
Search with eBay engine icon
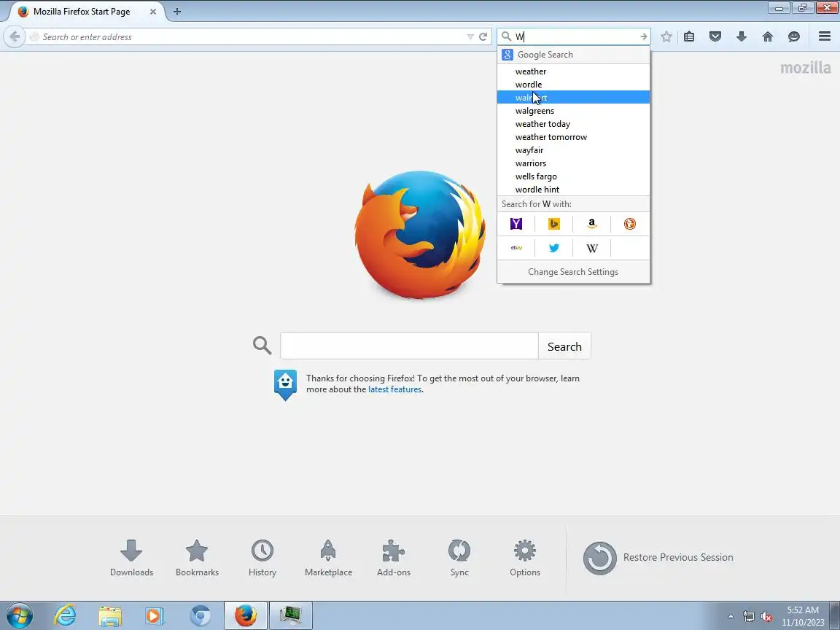click(516, 248)
